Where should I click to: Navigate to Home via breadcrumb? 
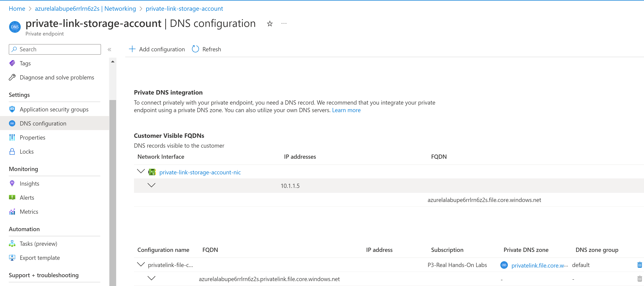pos(17,8)
